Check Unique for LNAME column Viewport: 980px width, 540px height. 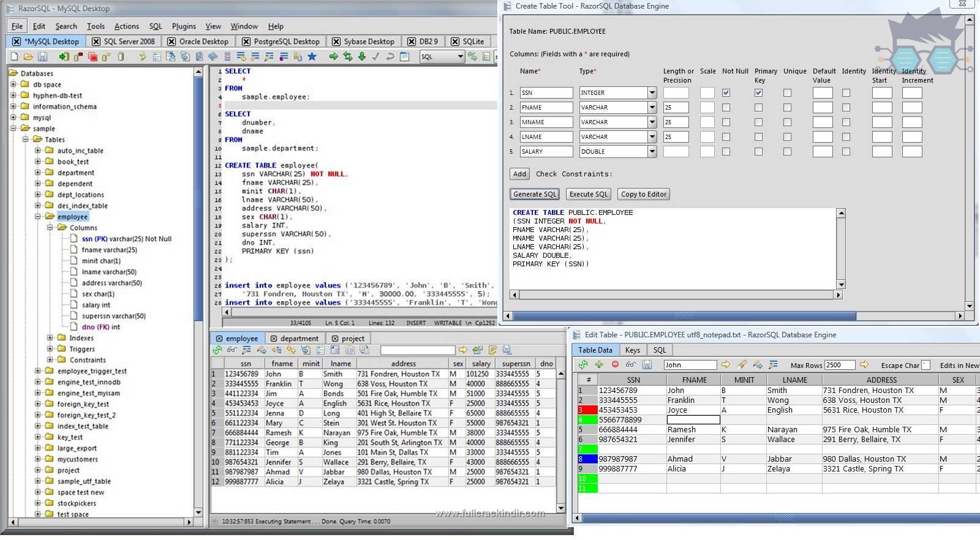coord(787,137)
